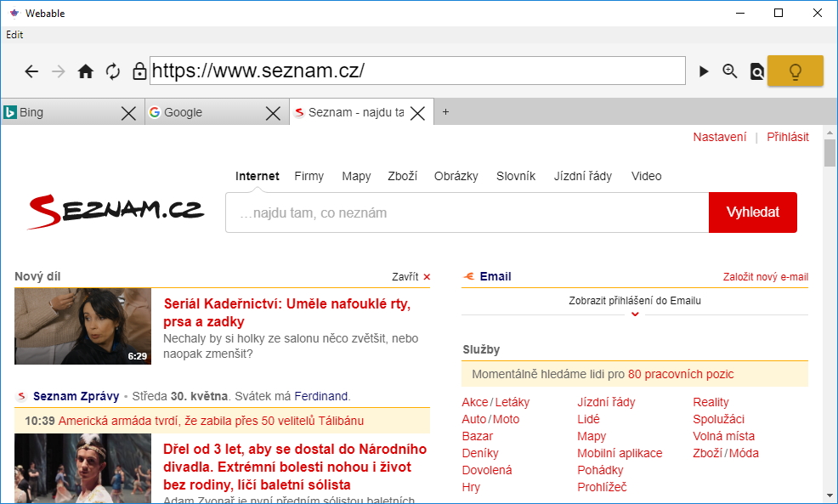This screenshot has width=838, height=504.
Task: Open the Reality service link
Action: coord(711,402)
